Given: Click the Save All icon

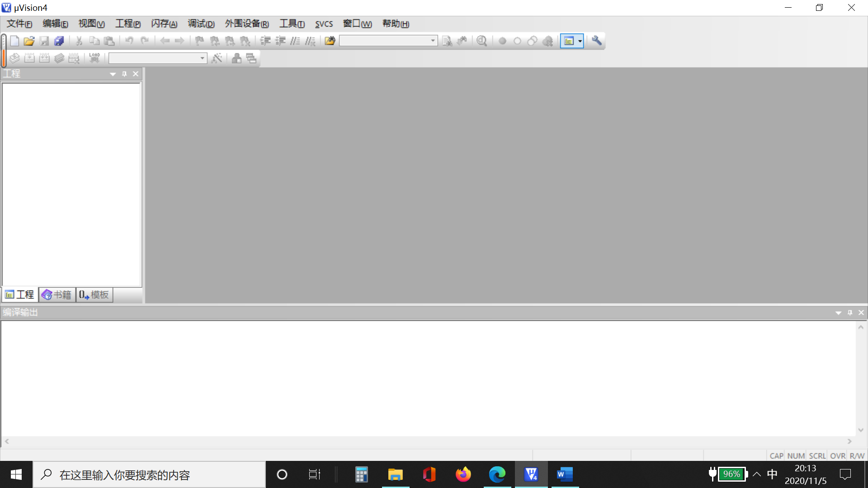Looking at the screenshot, I should click(x=59, y=41).
